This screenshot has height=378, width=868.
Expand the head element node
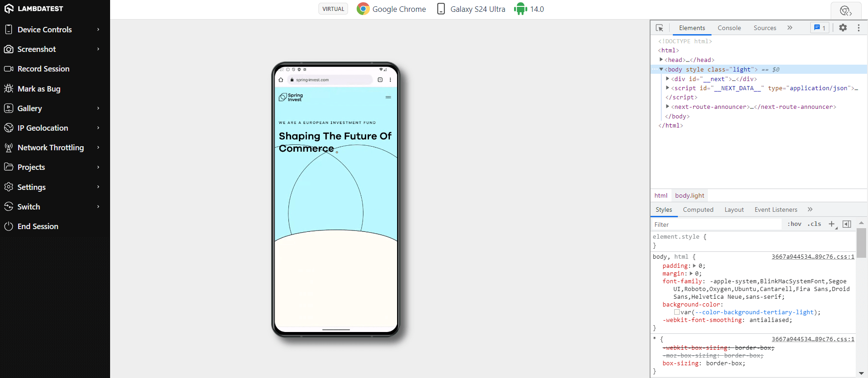coord(661,60)
